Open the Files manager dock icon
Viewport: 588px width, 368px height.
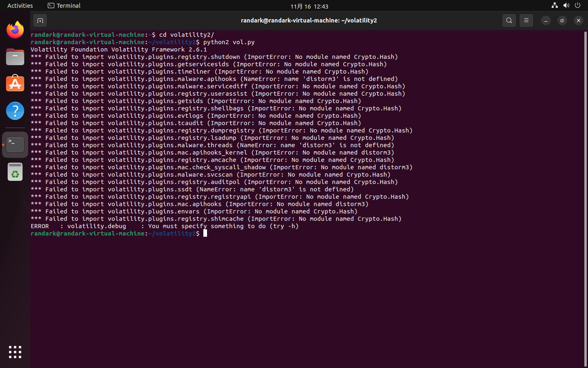click(15, 57)
